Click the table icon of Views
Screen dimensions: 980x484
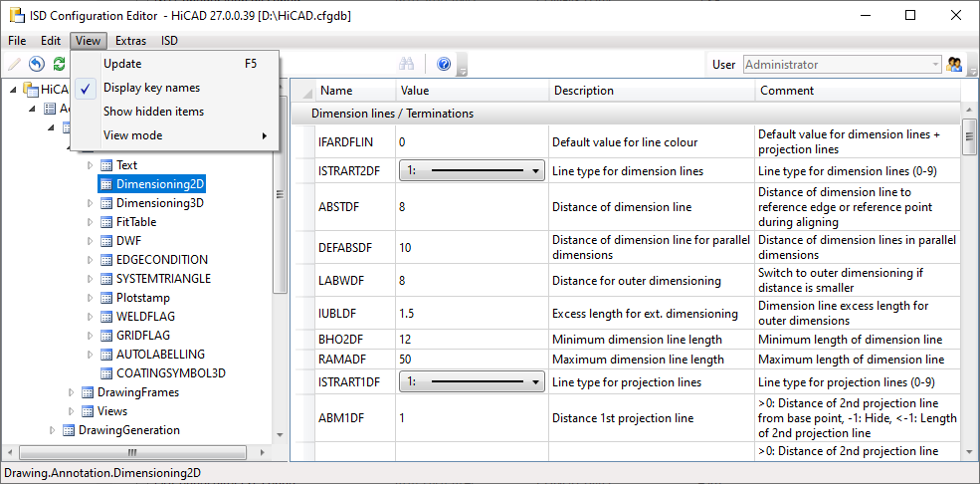pyautogui.click(x=89, y=411)
